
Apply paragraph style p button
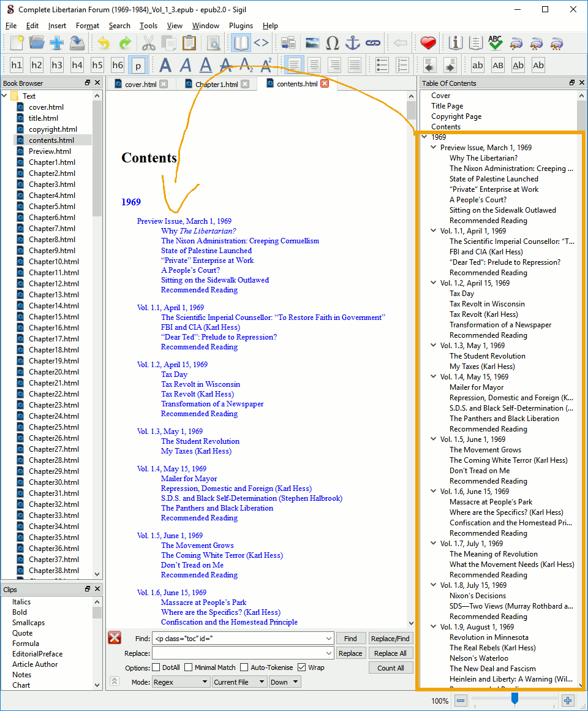[x=138, y=66]
